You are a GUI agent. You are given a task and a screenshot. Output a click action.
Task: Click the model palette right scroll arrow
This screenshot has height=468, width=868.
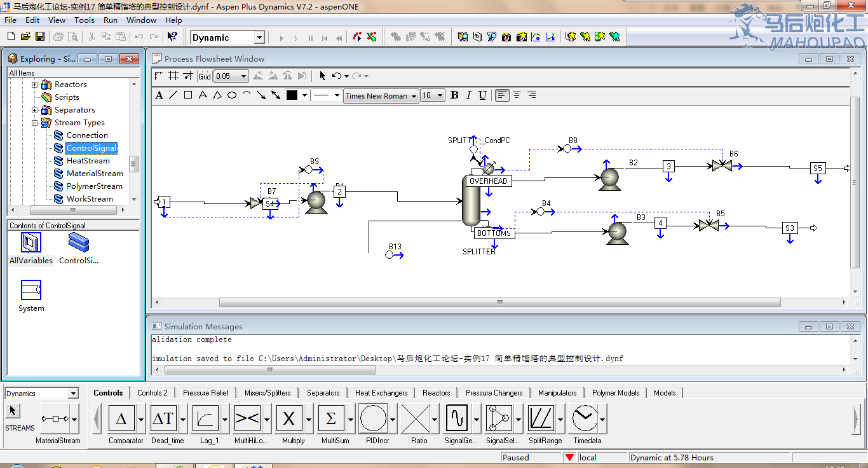click(x=856, y=419)
